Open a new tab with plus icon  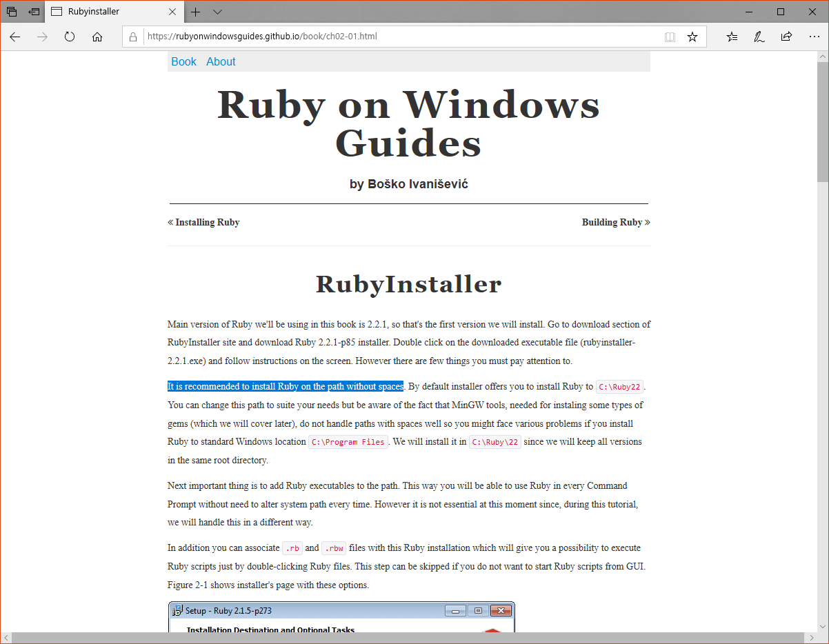coord(196,12)
